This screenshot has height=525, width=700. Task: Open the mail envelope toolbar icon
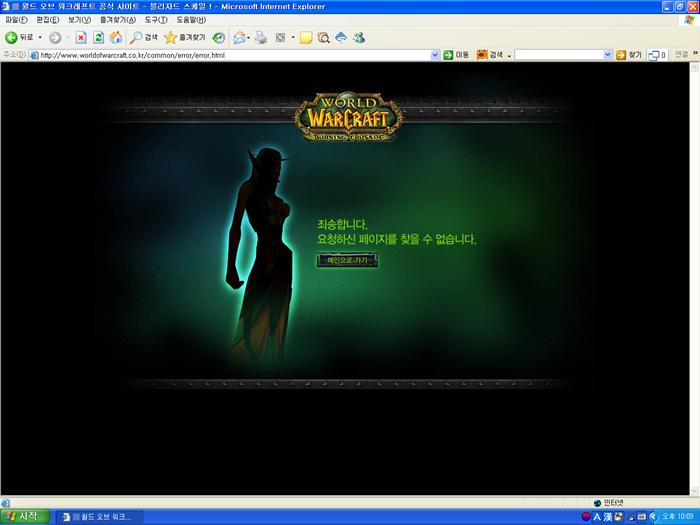point(239,38)
